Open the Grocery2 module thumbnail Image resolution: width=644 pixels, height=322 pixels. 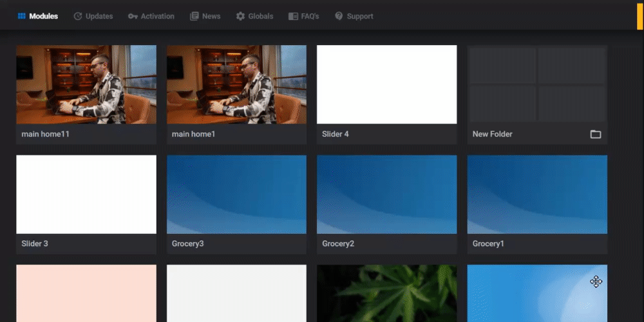click(x=387, y=194)
